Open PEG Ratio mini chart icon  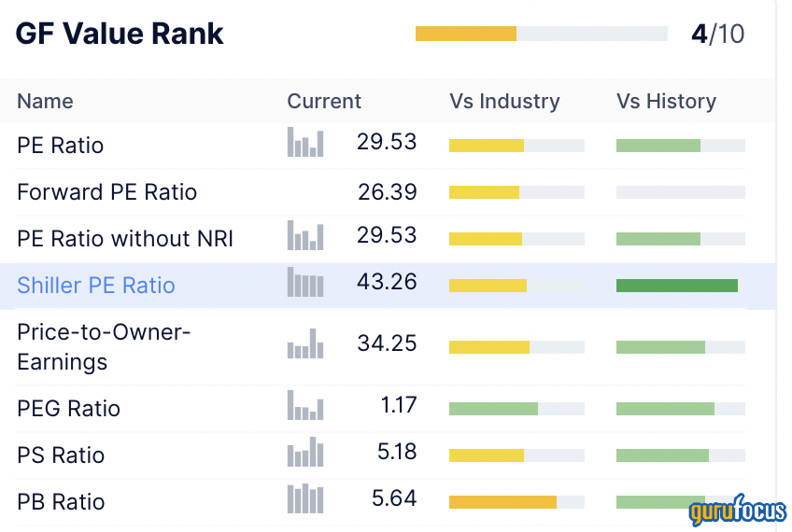pos(305,405)
